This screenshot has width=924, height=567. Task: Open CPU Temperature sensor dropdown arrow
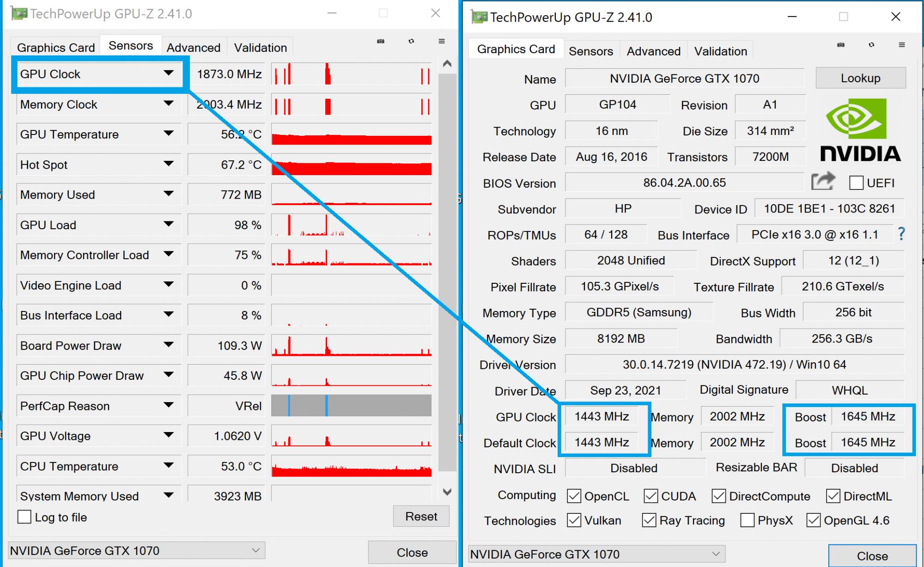pos(169,465)
